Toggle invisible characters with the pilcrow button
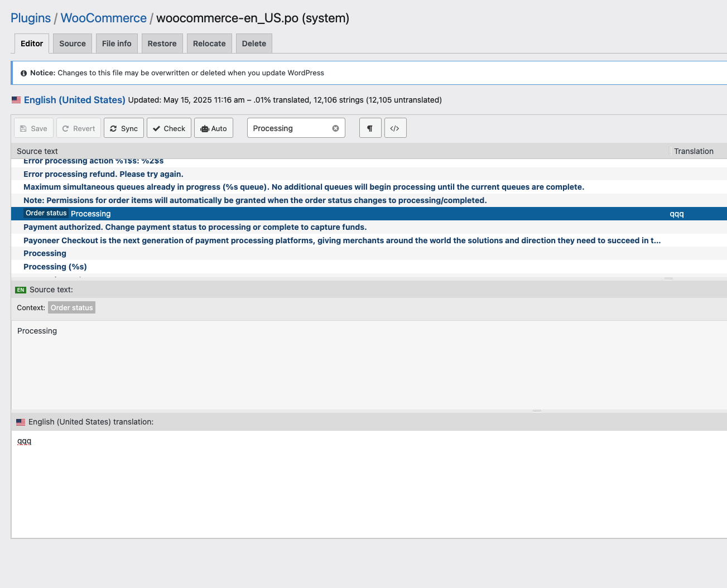 point(370,128)
